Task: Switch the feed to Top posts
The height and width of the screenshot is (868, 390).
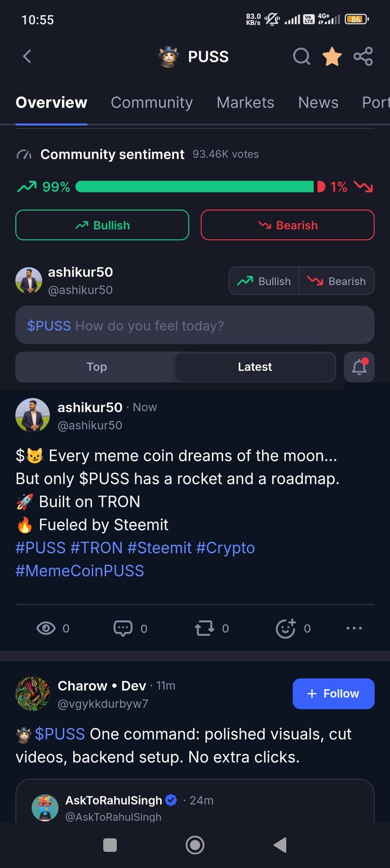Action: point(96,367)
